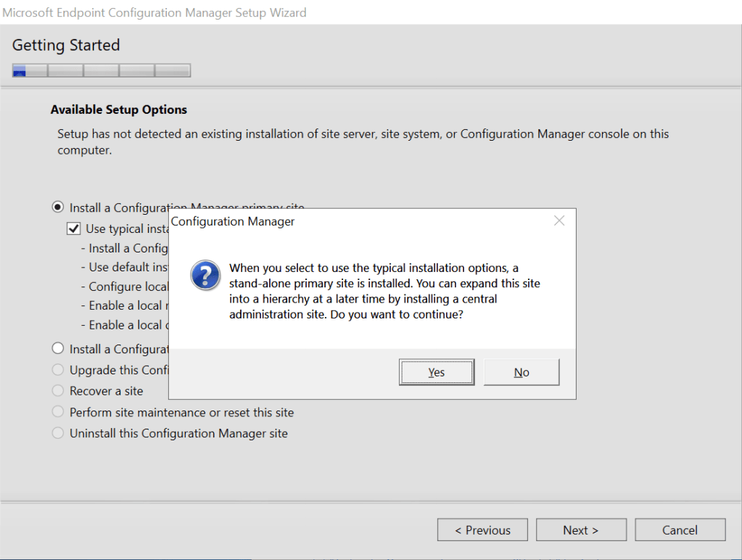Go back with the Previous button
Viewport: 742px width, 560px height.
click(x=482, y=530)
